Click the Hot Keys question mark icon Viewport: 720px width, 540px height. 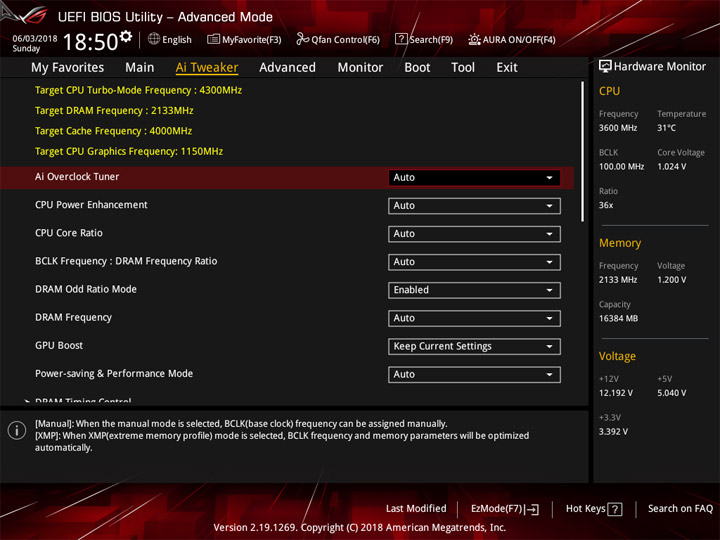click(615, 509)
